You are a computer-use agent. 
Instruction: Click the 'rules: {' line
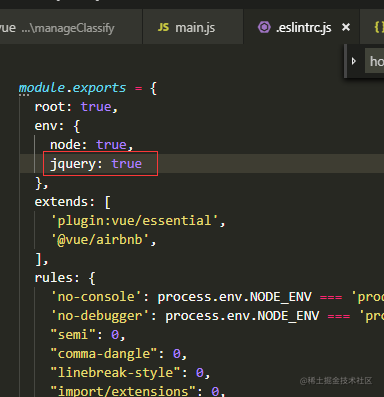[x=65, y=278]
